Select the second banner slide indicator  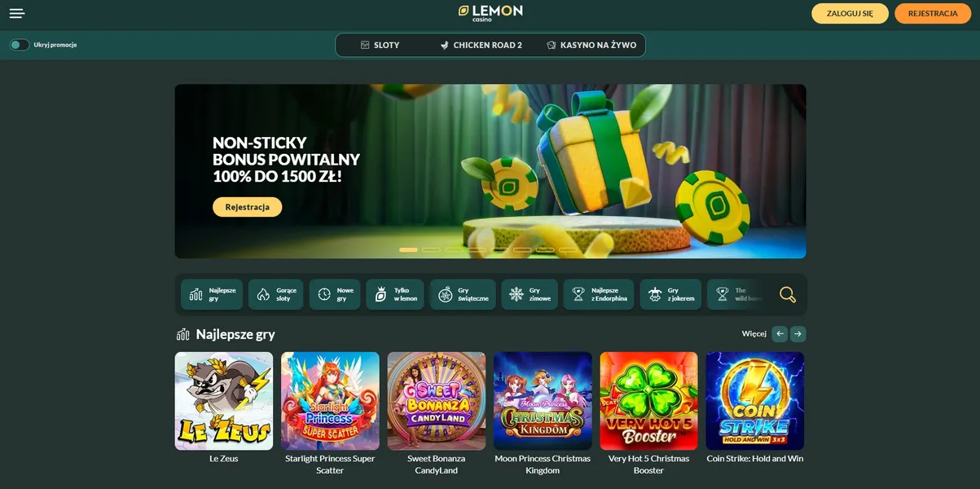431,249
